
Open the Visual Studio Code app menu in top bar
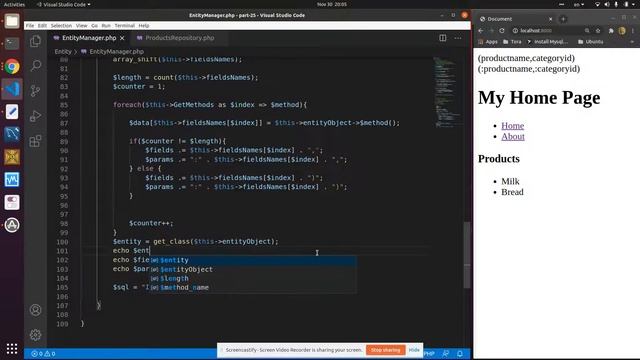tap(64, 4)
